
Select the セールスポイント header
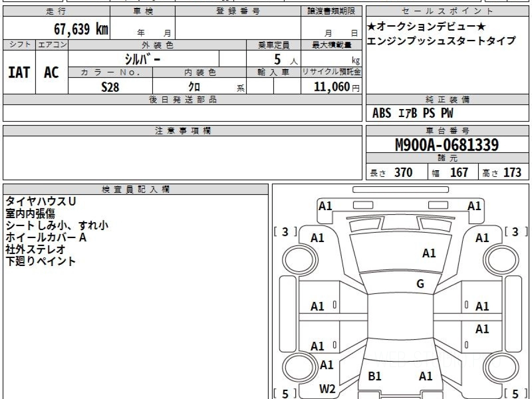coord(448,12)
